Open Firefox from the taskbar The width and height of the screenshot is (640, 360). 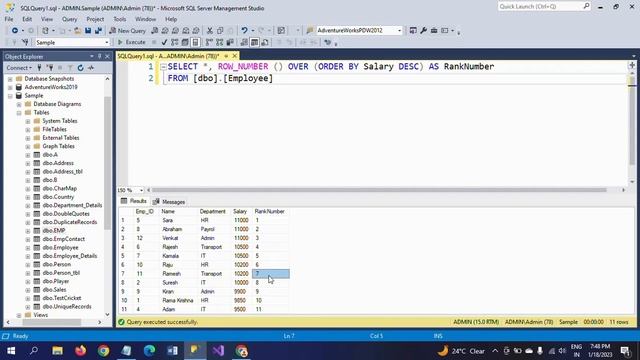(x=80, y=351)
